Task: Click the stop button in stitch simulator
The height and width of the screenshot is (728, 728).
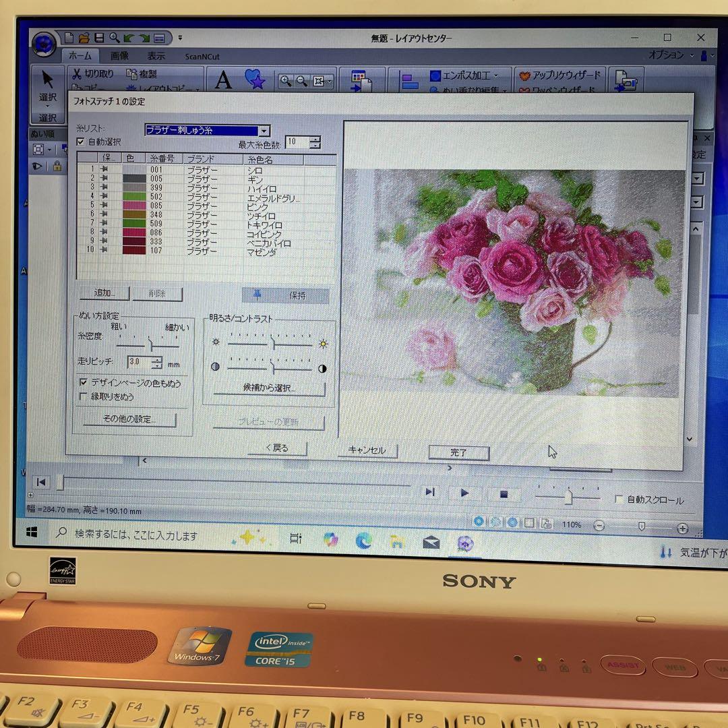Action: (x=504, y=494)
